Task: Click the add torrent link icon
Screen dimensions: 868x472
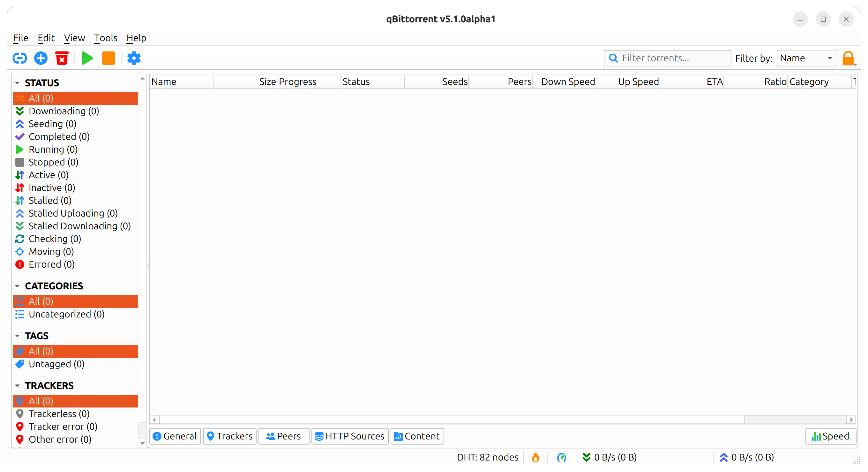Action: 19,58
